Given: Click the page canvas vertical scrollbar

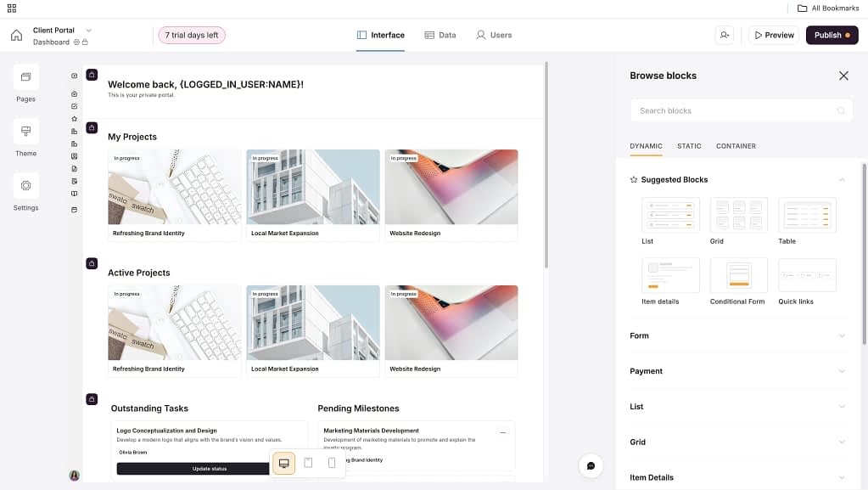Looking at the screenshot, I should click(x=546, y=166).
